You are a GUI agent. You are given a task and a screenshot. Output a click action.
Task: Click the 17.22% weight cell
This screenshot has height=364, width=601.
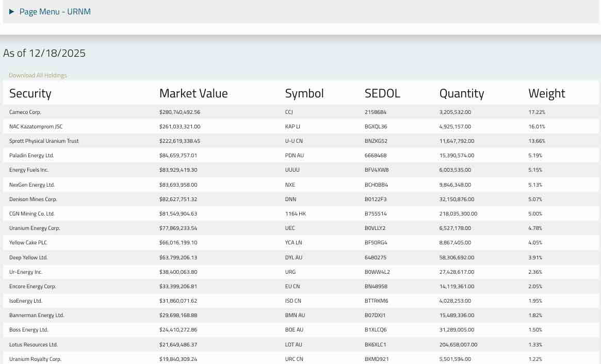tap(537, 112)
